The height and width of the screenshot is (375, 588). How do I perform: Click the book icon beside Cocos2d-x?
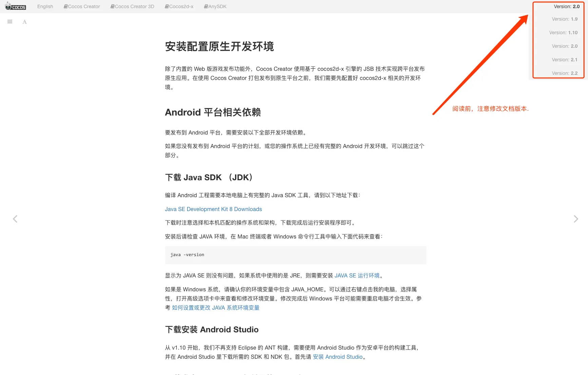[x=166, y=6]
